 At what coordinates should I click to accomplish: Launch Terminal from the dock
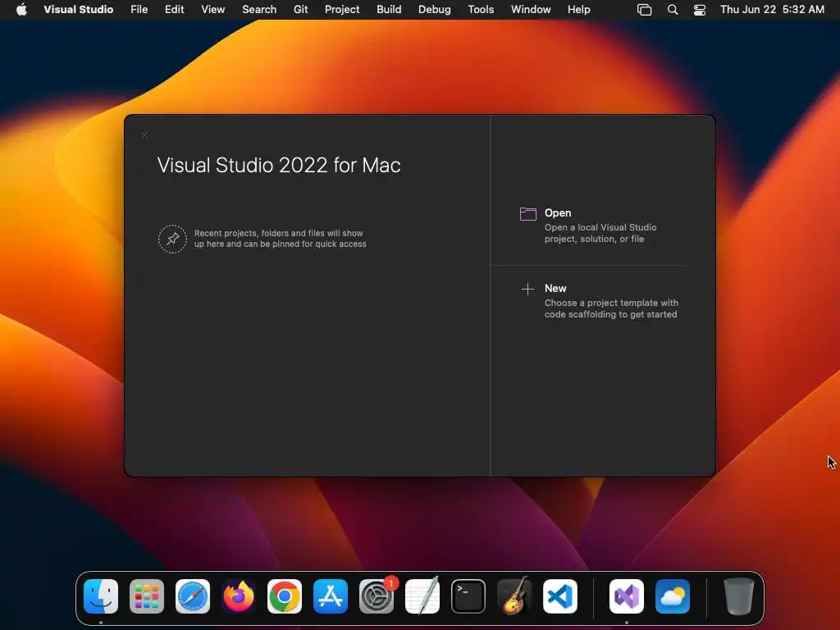(468, 596)
